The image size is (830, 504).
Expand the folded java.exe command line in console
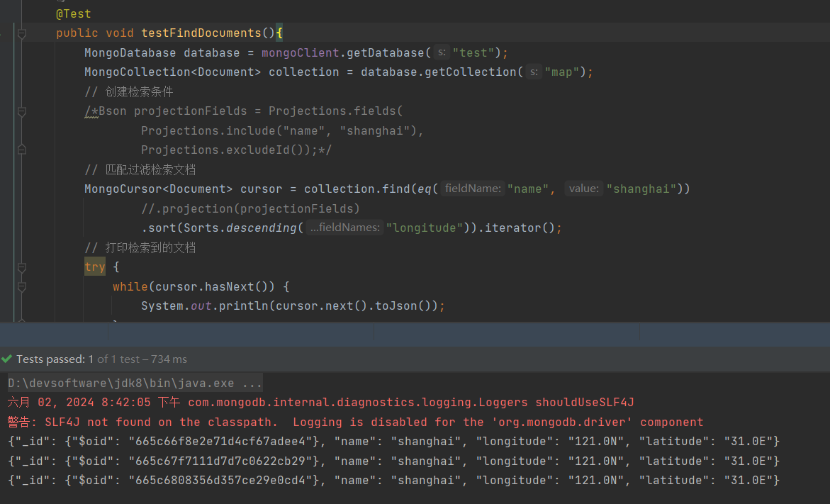pyautogui.click(x=135, y=383)
